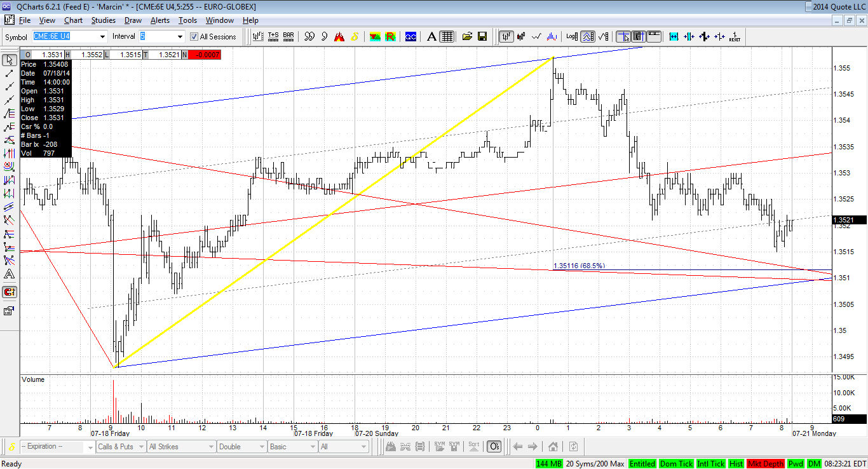
Task: Click the BAR data toolbar icon
Action: 288,37
